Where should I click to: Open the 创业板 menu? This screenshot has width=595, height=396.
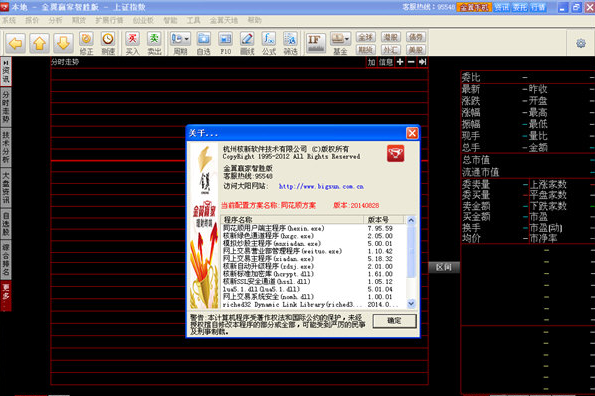(x=143, y=20)
